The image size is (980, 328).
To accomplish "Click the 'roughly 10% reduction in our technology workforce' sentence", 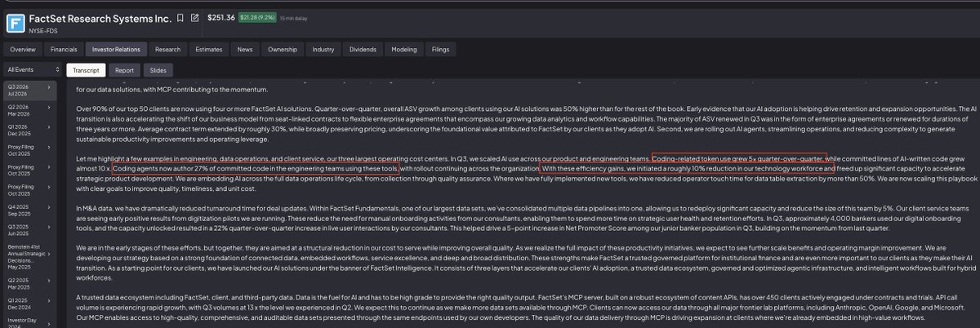I will [x=688, y=168].
